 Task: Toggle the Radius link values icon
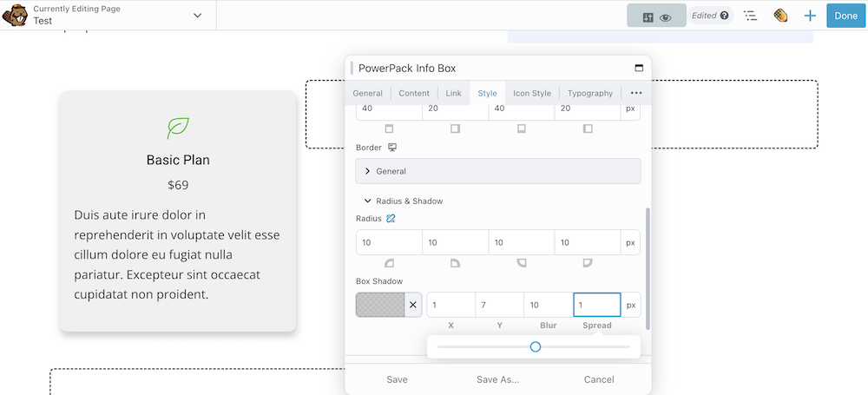point(391,219)
